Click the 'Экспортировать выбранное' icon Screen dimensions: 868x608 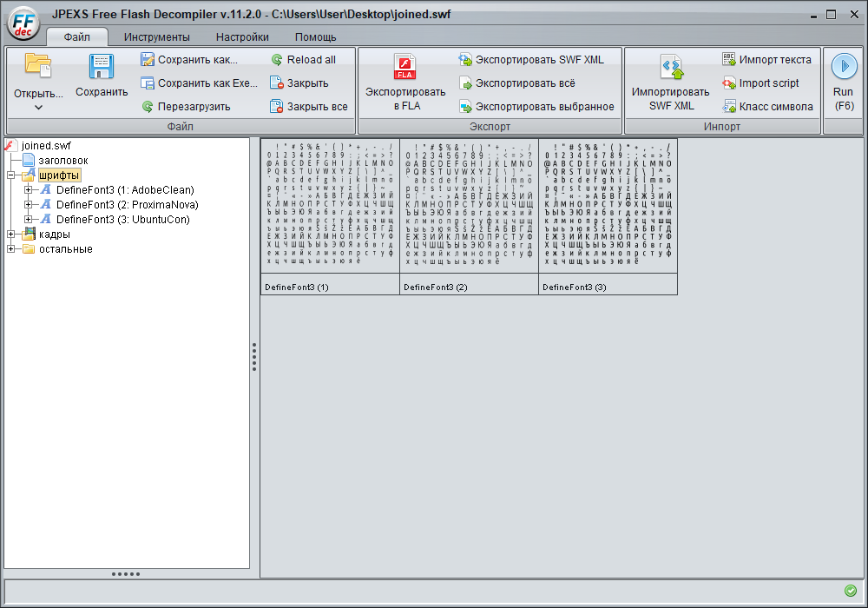click(465, 106)
